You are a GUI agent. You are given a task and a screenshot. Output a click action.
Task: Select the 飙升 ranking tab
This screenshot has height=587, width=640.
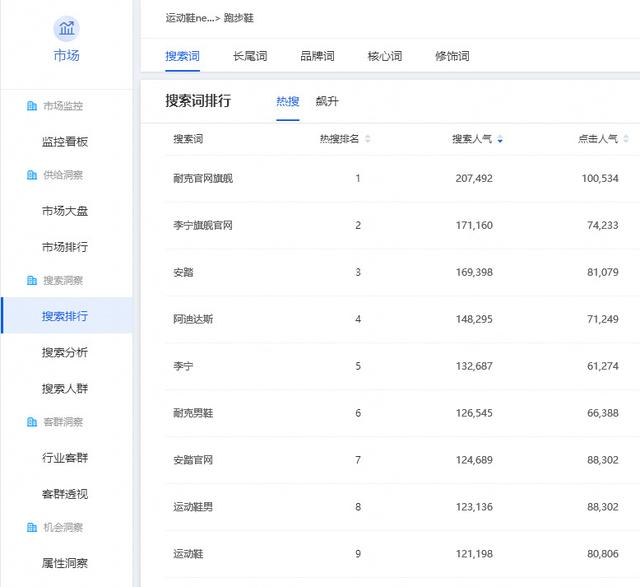tap(327, 101)
